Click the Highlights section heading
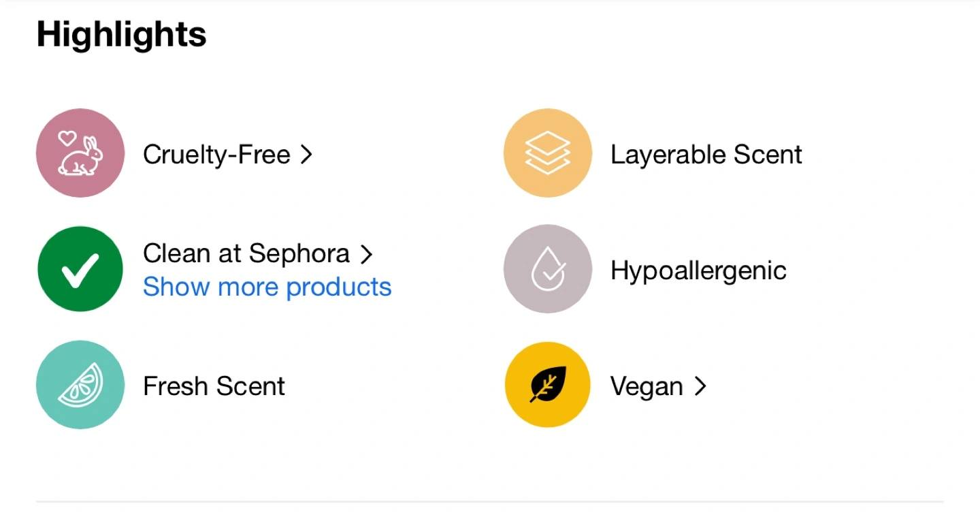 tap(121, 34)
